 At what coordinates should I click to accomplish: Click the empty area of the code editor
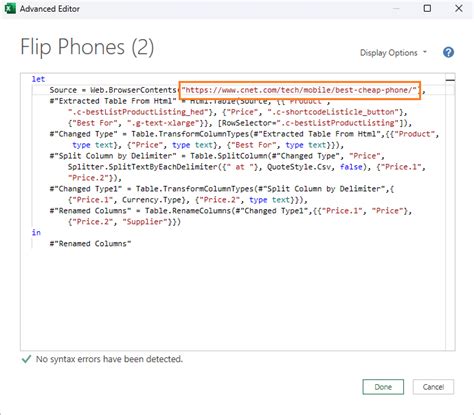(233, 300)
